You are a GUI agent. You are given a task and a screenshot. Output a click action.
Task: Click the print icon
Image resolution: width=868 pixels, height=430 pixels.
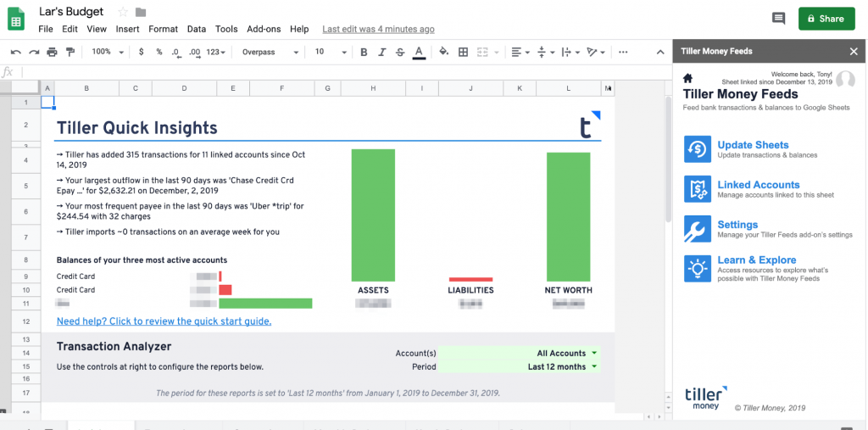click(52, 52)
